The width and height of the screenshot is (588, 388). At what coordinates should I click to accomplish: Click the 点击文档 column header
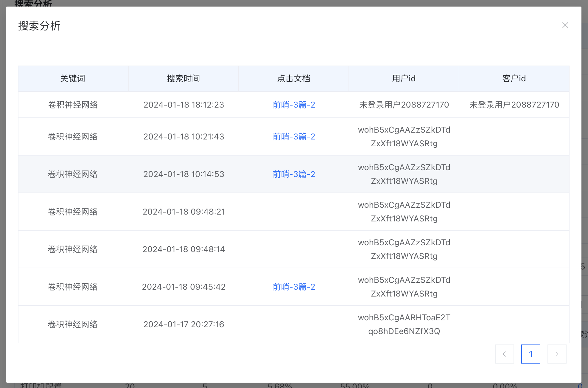click(x=293, y=79)
